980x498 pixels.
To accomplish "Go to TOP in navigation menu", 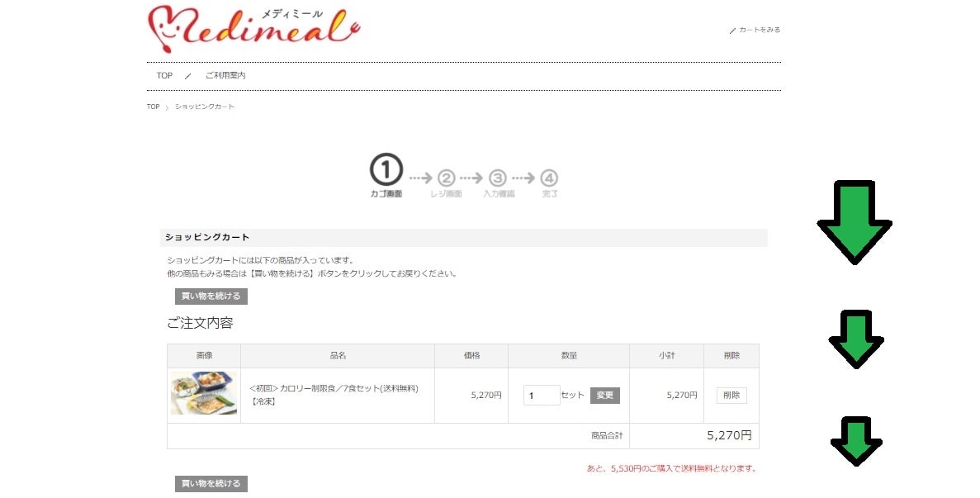I will [164, 76].
